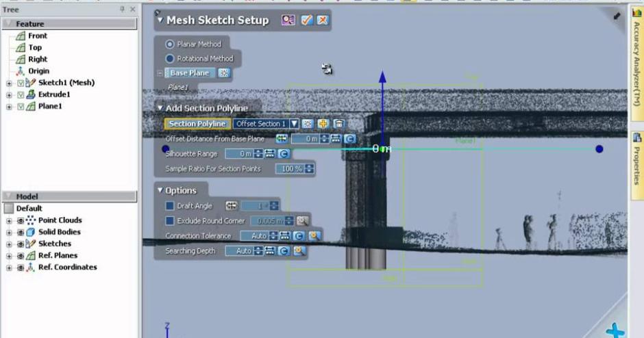This screenshot has width=644, height=338.
Task: Collapse the Options section
Action: coord(160,190)
